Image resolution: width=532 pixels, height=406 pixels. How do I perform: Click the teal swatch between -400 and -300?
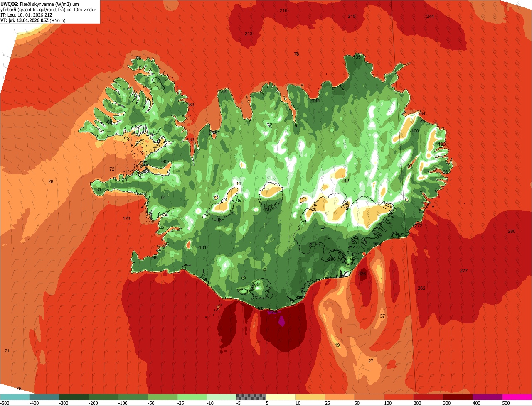[44, 397]
